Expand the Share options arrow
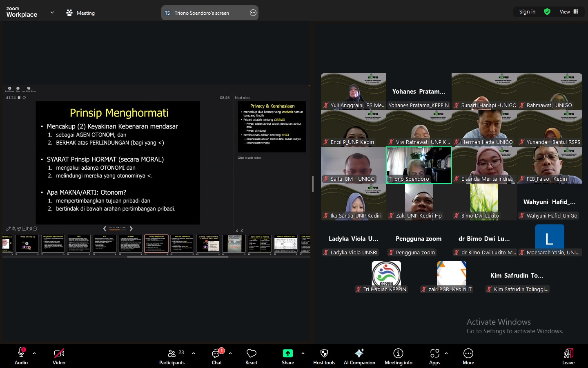 (303, 353)
